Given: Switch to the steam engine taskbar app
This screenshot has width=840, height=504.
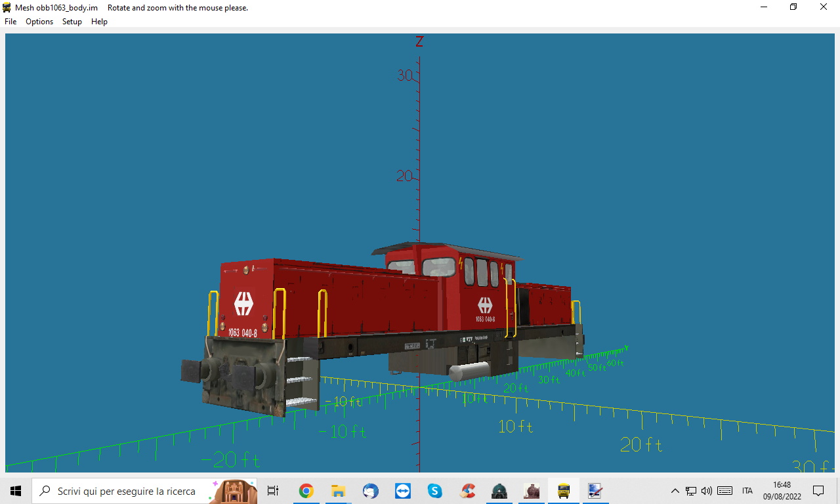Looking at the screenshot, I should pos(532,491).
